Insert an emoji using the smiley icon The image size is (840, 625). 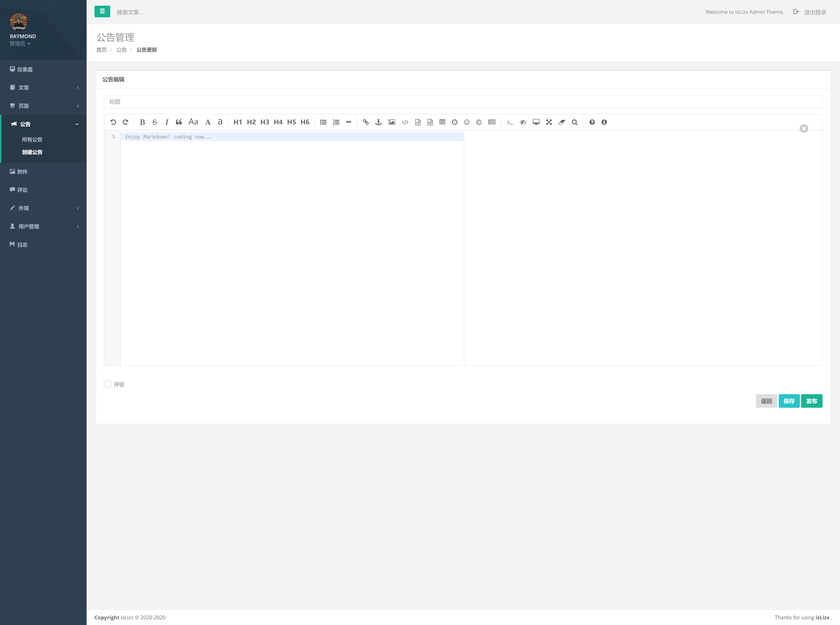coord(466,122)
